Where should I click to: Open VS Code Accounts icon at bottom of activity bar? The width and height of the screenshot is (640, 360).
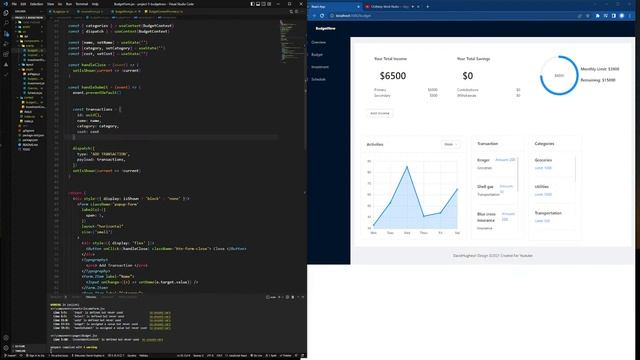pyautogui.click(x=6, y=338)
